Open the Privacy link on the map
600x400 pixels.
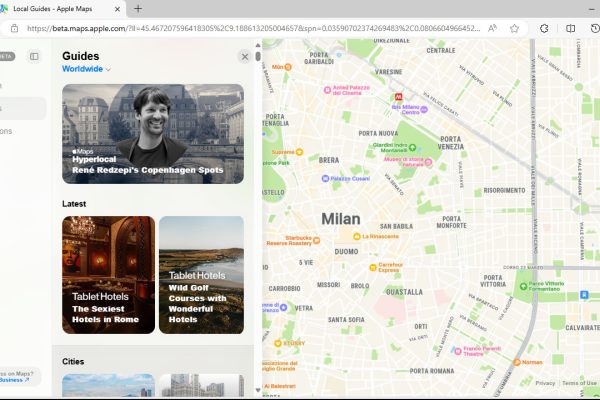click(545, 383)
